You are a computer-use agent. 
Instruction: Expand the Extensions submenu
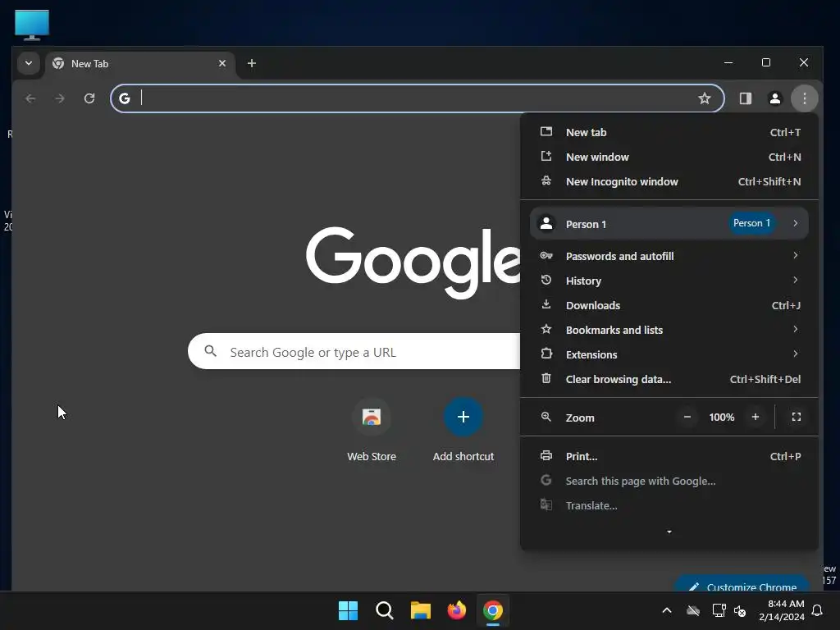coord(669,354)
